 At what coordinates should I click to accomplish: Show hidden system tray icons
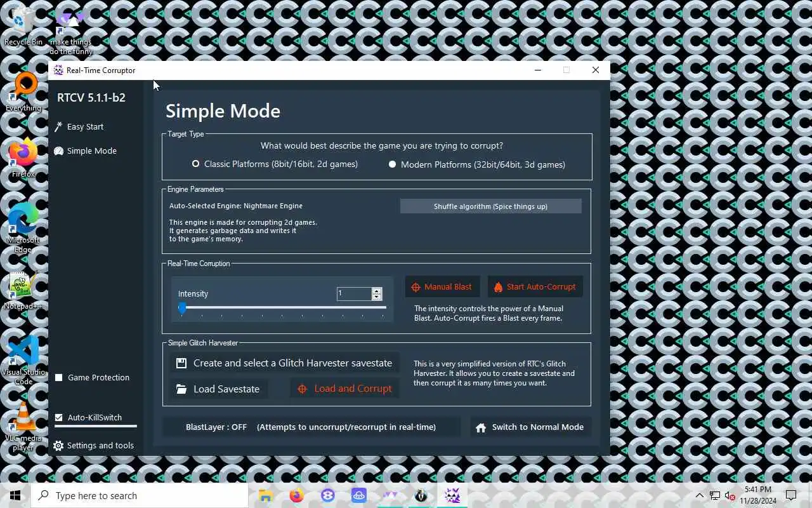(699, 495)
